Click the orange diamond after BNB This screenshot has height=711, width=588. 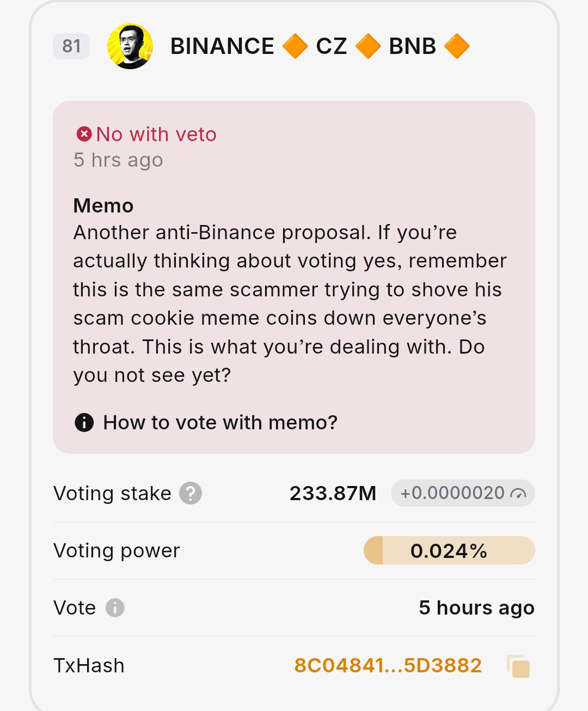point(457,46)
